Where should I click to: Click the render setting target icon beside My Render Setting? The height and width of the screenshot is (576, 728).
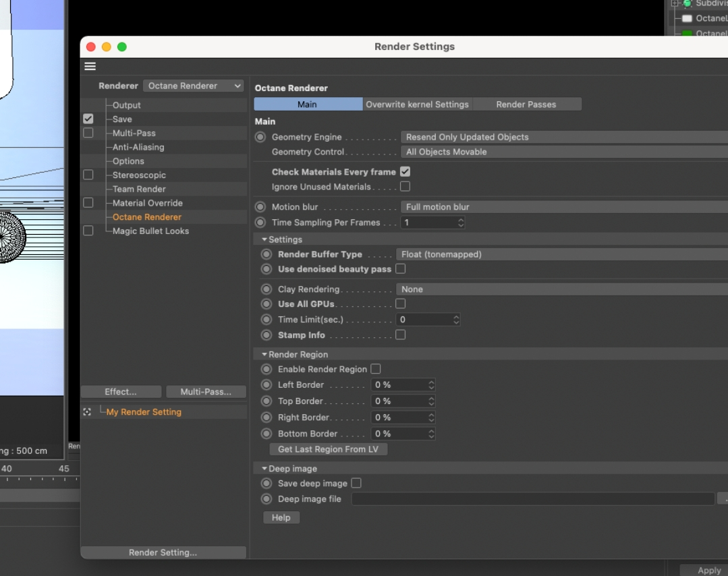tap(87, 412)
